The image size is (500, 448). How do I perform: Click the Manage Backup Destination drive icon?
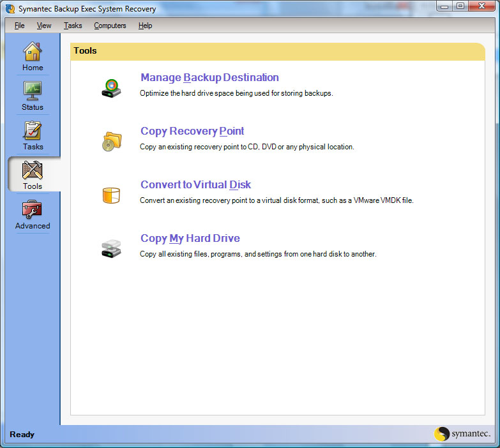(x=111, y=88)
